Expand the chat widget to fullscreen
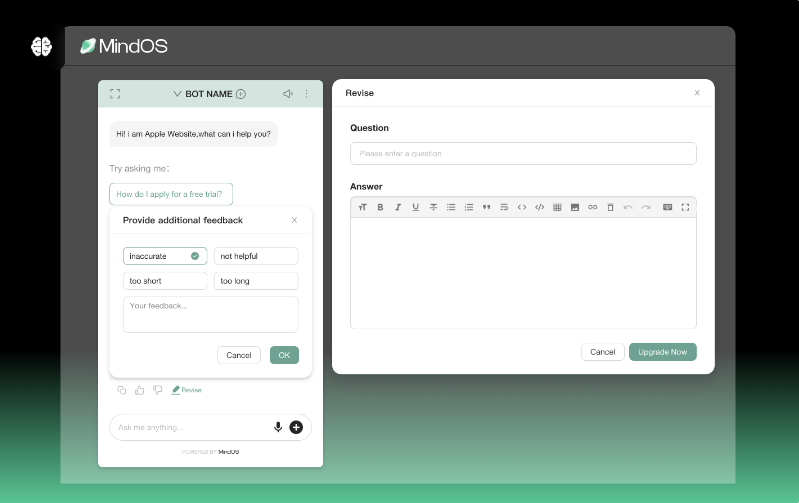799x503 pixels. pyautogui.click(x=115, y=94)
